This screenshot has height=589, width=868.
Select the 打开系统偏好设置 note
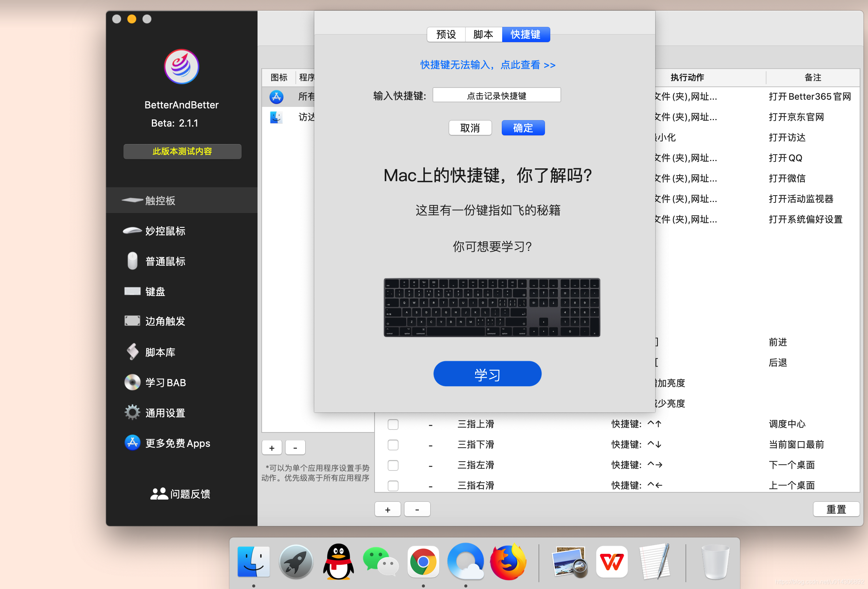(806, 219)
